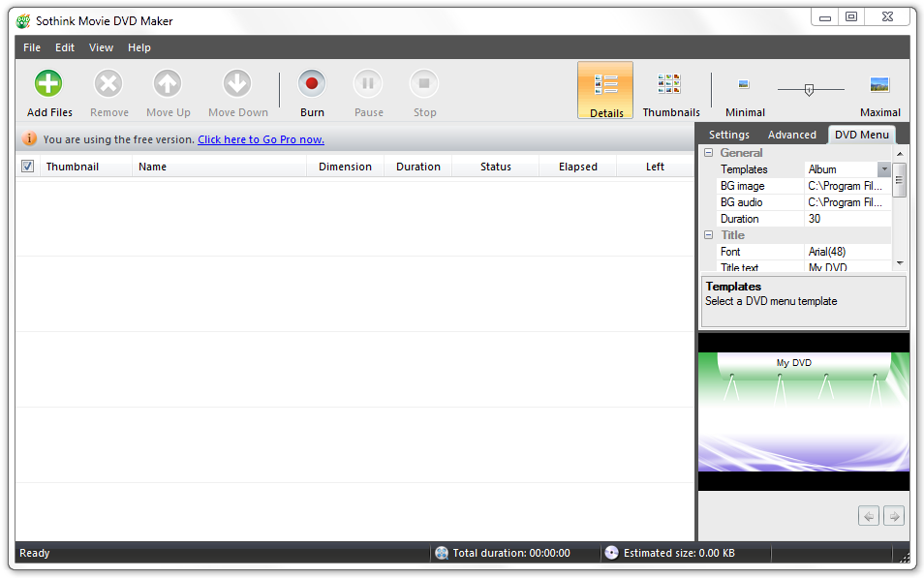
Task: Show previous DVD menu preview page
Action: pyautogui.click(x=869, y=516)
